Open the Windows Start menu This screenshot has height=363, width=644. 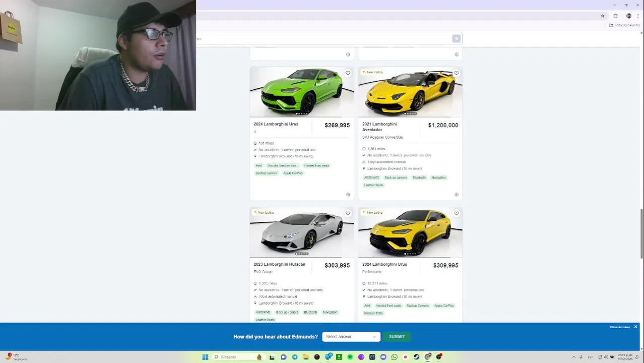[x=205, y=357]
